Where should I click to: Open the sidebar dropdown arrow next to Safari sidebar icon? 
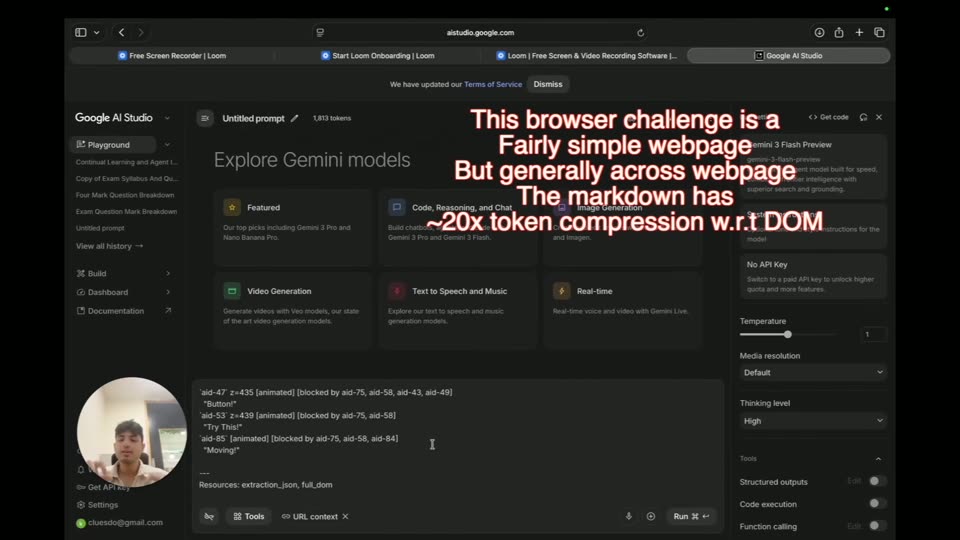tap(97, 32)
